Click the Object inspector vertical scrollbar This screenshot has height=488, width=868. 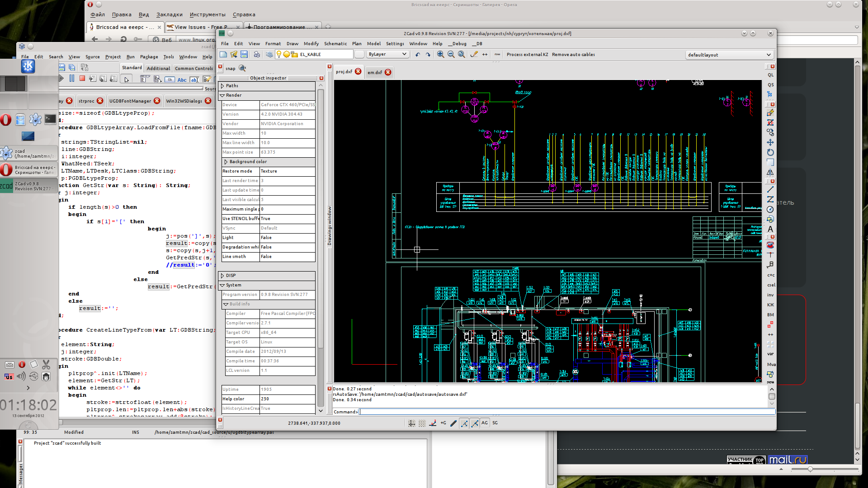click(321, 219)
